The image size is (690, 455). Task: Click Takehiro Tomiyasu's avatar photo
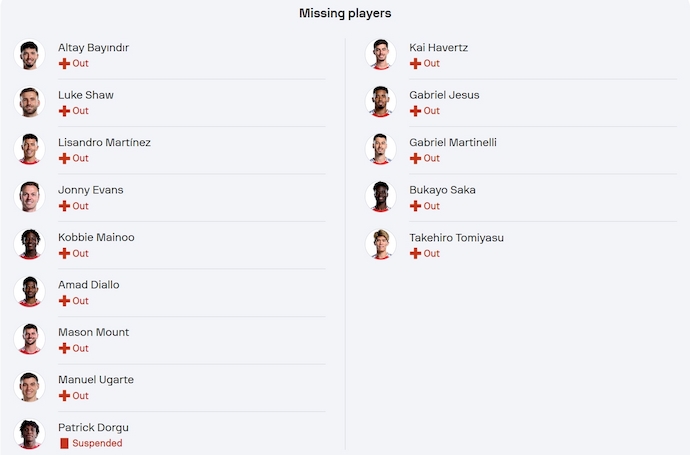(381, 245)
